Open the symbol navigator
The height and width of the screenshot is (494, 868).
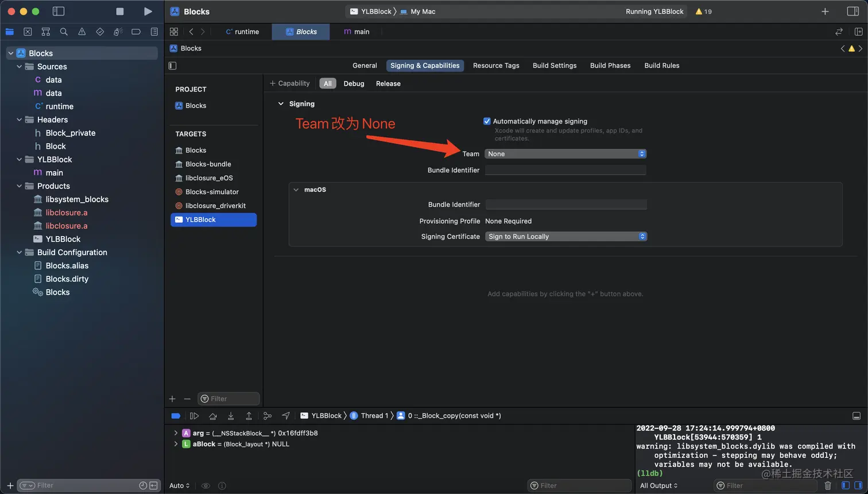tap(46, 32)
